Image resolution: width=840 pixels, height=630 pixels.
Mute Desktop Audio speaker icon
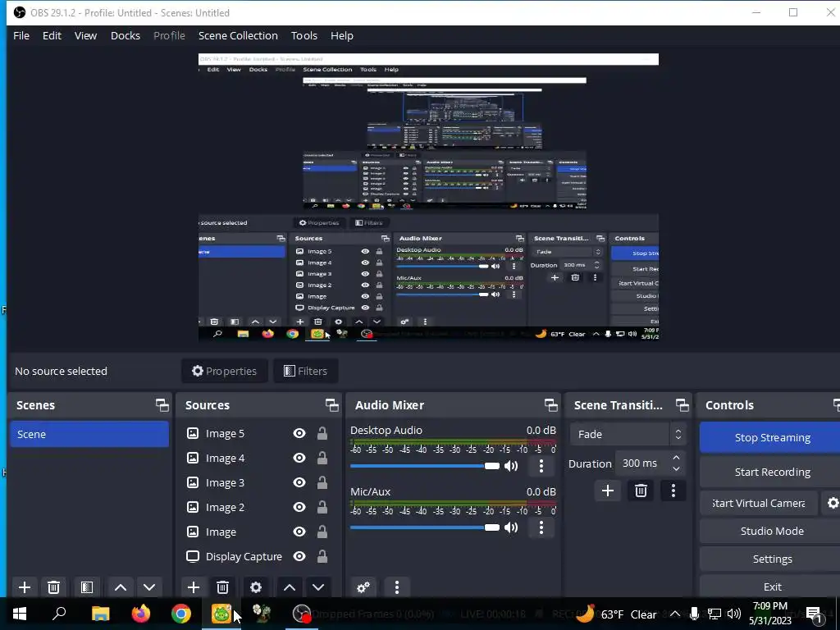(512, 466)
